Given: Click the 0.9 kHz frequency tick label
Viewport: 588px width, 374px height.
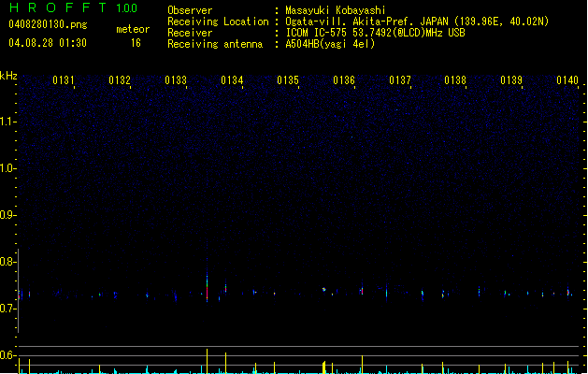Looking at the screenshot, I should 7,214.
